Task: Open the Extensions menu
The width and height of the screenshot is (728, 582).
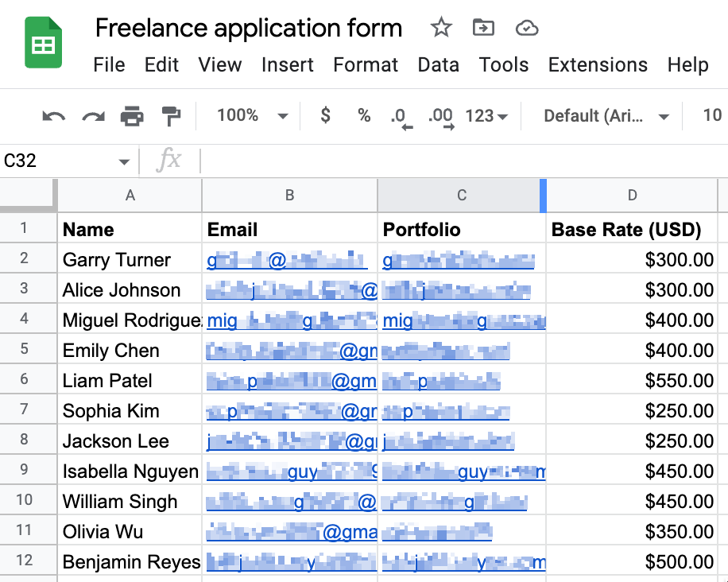Action: click(x=598, y=65)
